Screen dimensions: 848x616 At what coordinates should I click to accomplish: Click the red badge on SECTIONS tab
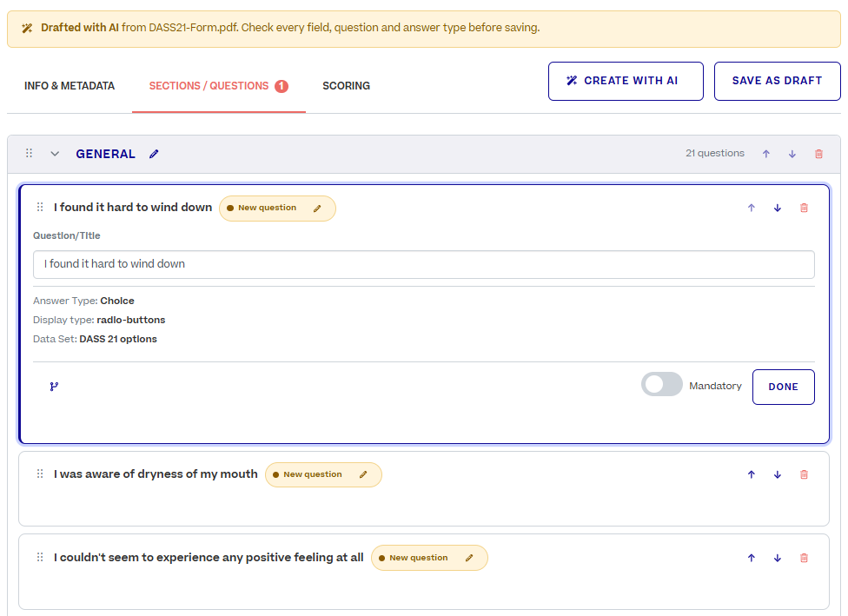(x=282, y=86)
